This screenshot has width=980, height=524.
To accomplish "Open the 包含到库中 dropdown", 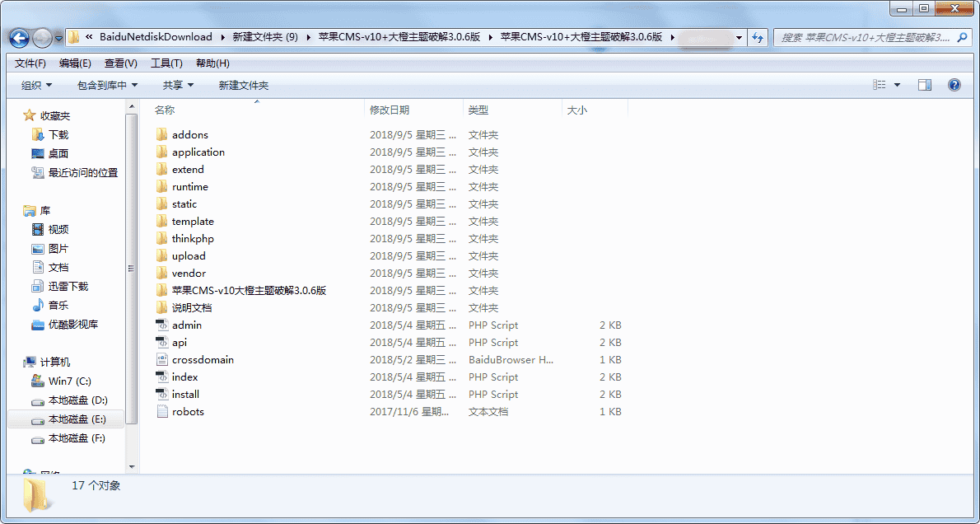I will tap(108, 86).
